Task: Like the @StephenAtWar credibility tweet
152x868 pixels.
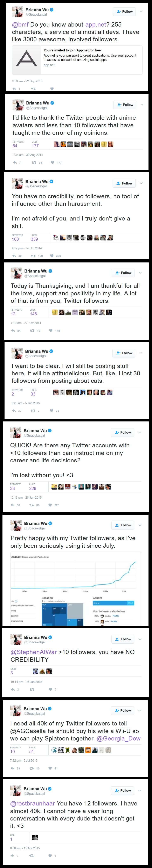Action: [51, 689]
